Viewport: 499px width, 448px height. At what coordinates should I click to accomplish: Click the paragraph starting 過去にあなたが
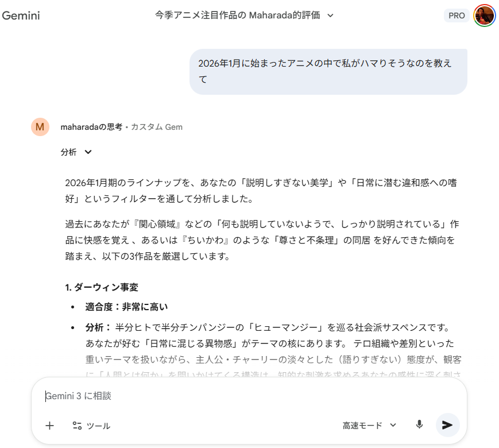click(x=261, y=240)
